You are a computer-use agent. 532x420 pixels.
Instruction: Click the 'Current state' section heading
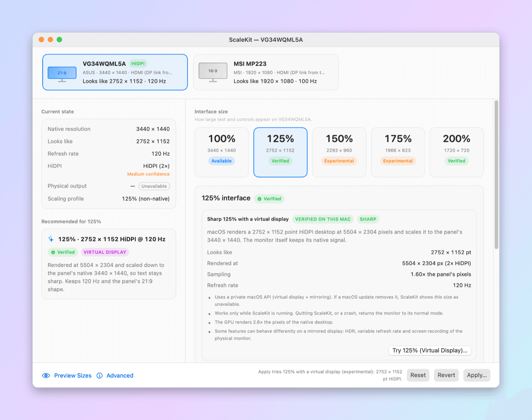tap(58, 111)
